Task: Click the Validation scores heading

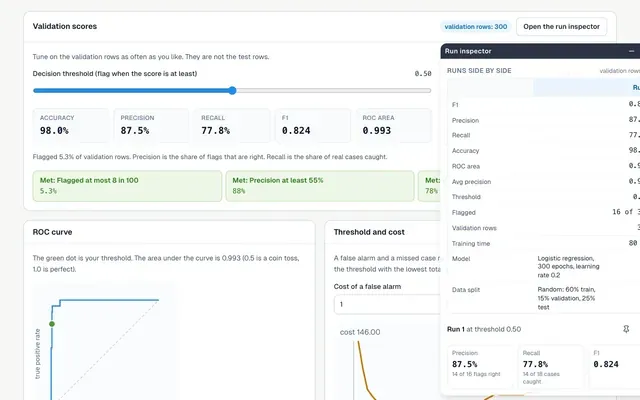Action: coord(64,26)
